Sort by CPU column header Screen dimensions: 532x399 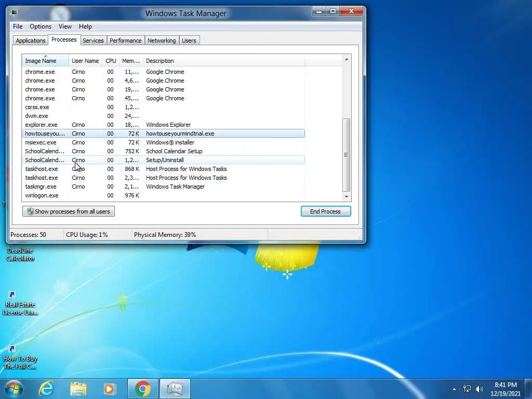pyautogui.click(x=111, y=61)
